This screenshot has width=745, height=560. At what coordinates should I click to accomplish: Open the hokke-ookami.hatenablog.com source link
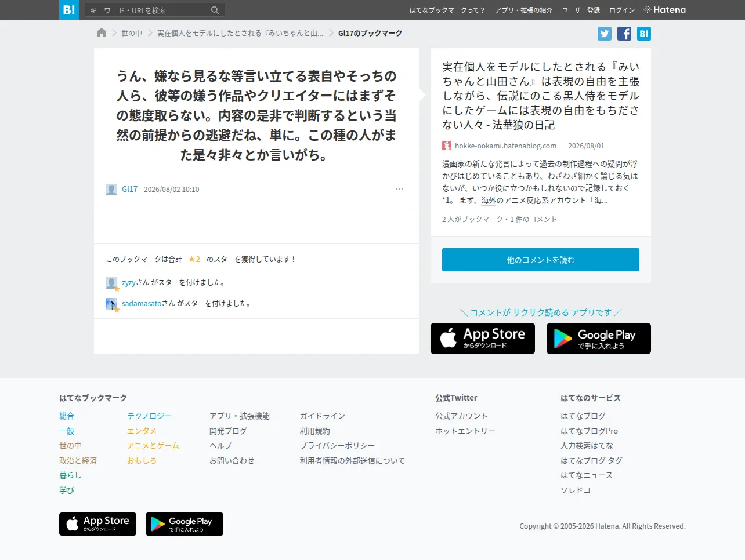pyautogui.click(x=505, y=146)
